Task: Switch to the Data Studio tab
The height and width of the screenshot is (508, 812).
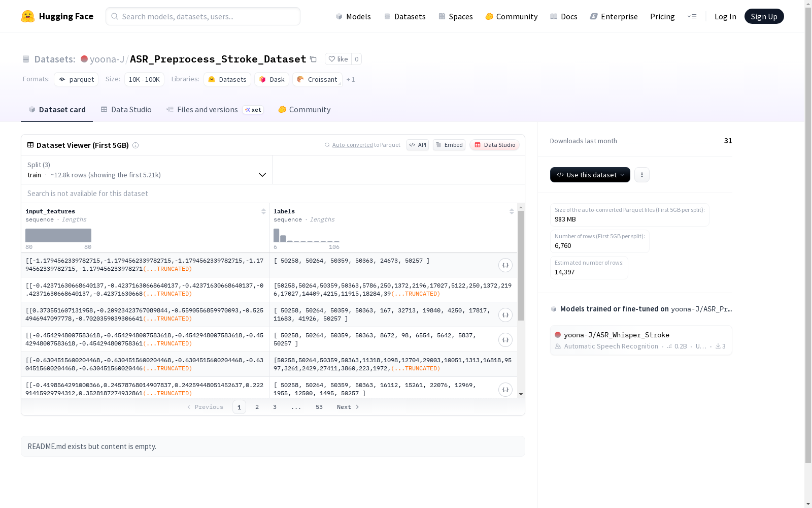Action: (126, 110)
